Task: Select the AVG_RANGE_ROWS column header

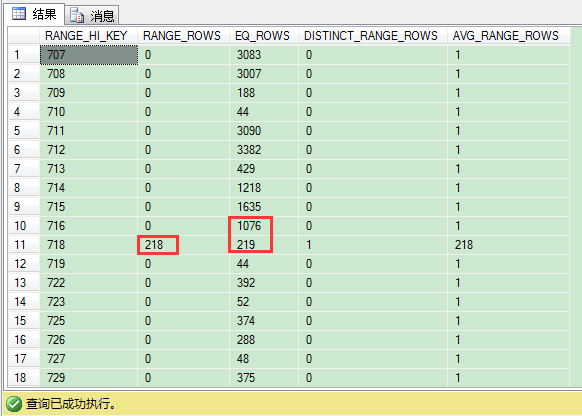Action: (x=509, y=36)
